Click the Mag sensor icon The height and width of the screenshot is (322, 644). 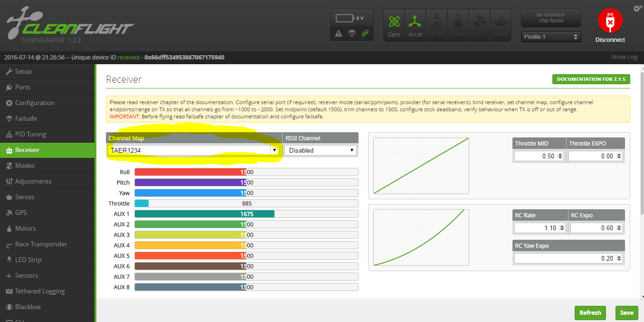click(436, 26)
